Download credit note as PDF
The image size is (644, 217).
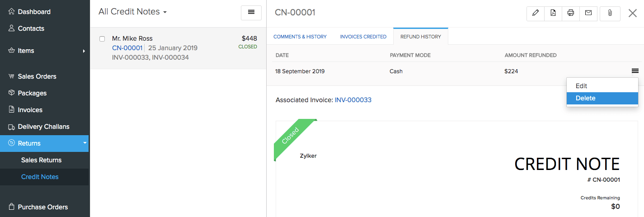point(553,13)
